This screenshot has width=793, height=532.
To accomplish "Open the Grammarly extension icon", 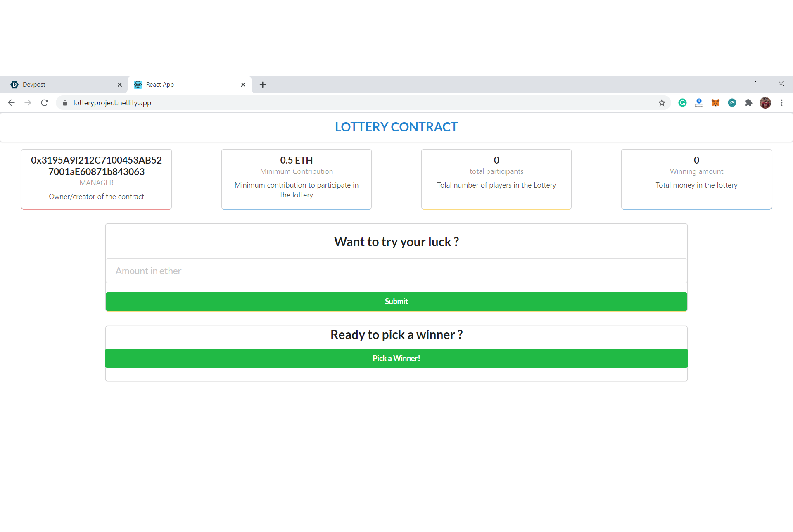I will [x=682, y=103].
